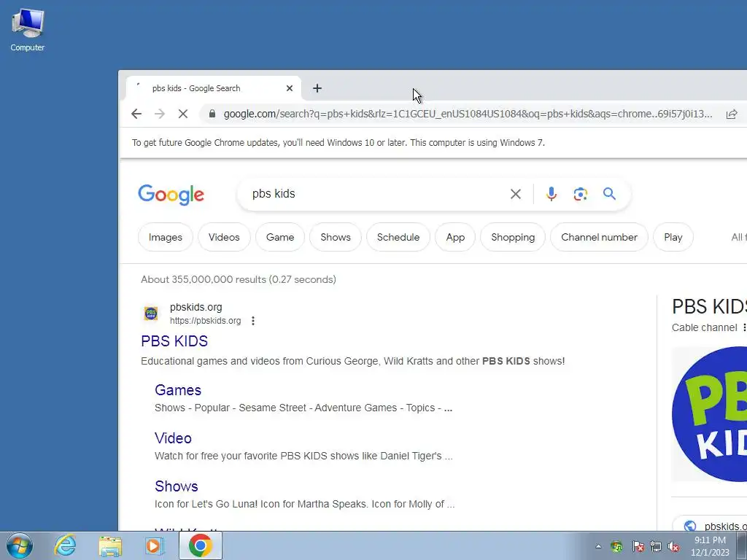
Task: Clear the search box with the X icon
Action: [516, 194]
